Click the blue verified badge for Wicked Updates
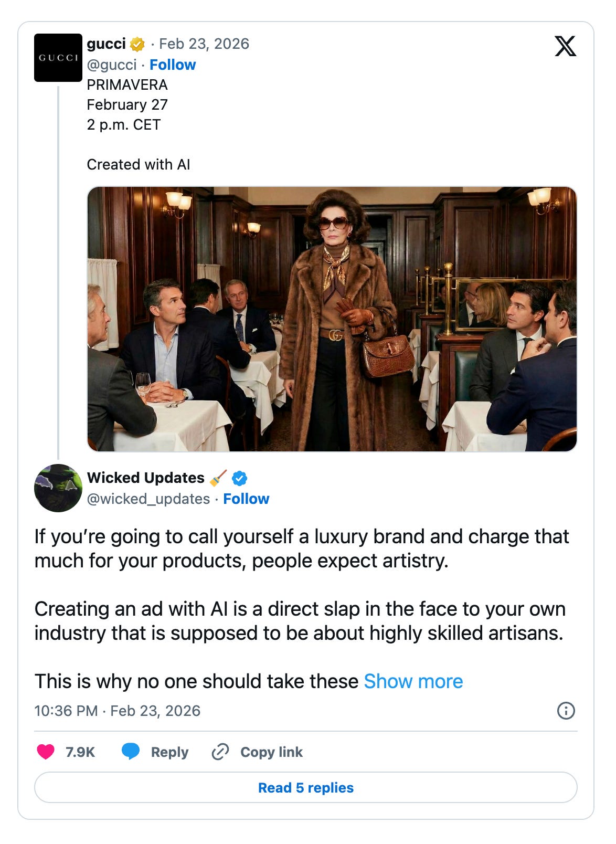The width and height of the screenshot is (616, 844). [x=240, y=478]
